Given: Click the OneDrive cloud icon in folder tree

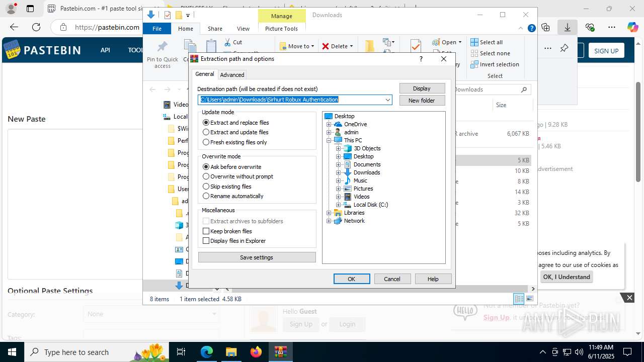Looking at the screenshot, I should coord(338,124).
